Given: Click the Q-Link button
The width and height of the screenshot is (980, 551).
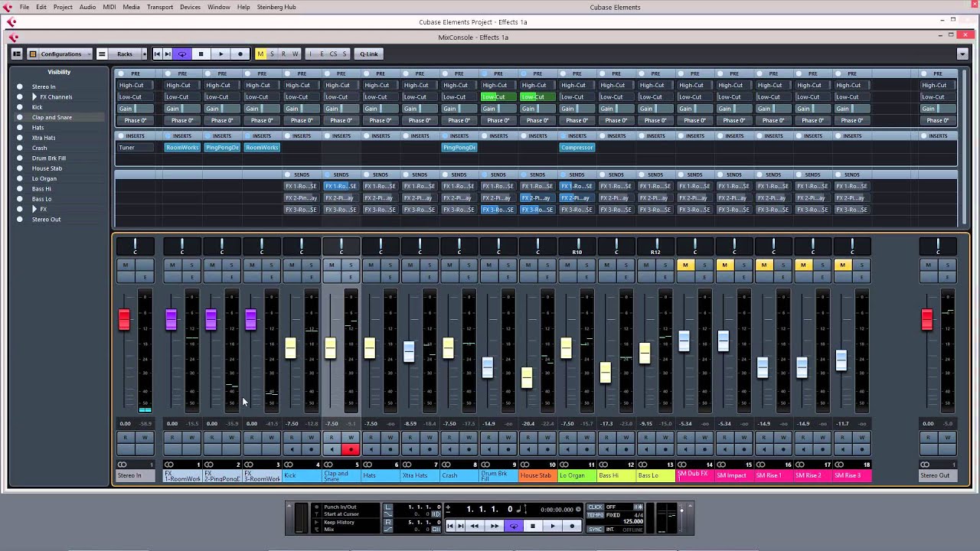Looking at the screenshot, I should [369, 54].
